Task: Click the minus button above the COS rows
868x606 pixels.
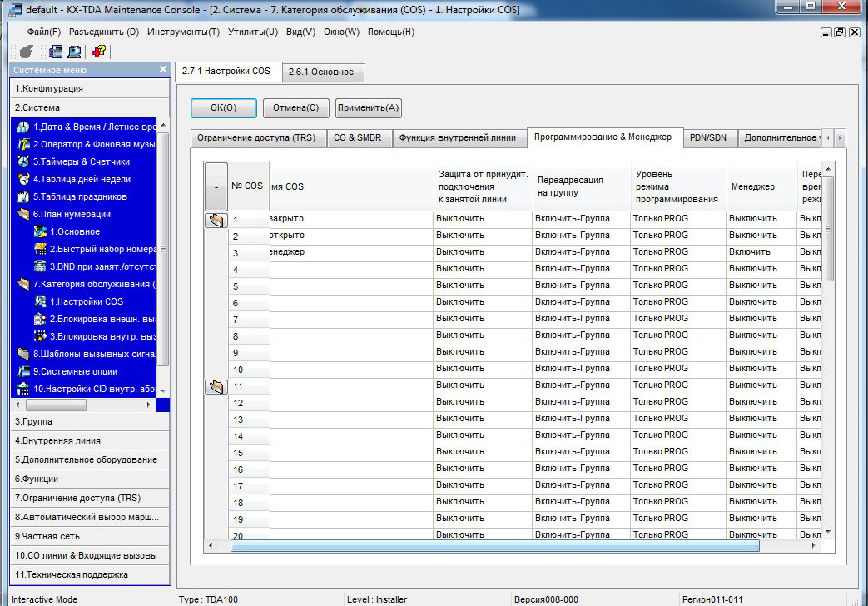Action: point(216,186)
